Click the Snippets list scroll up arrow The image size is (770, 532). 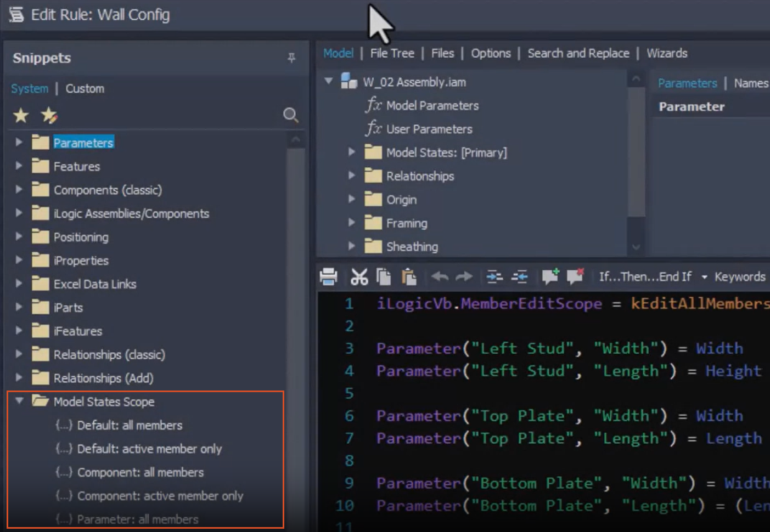(295, 139)
